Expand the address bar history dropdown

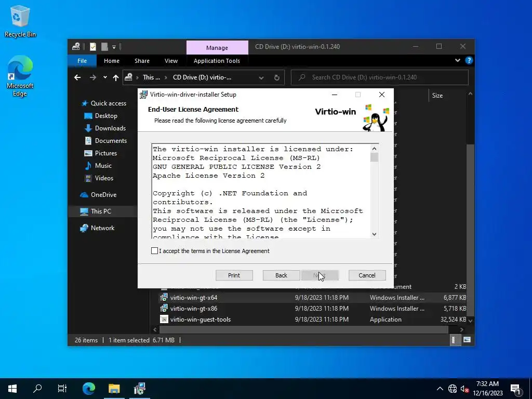coord(261,78)
